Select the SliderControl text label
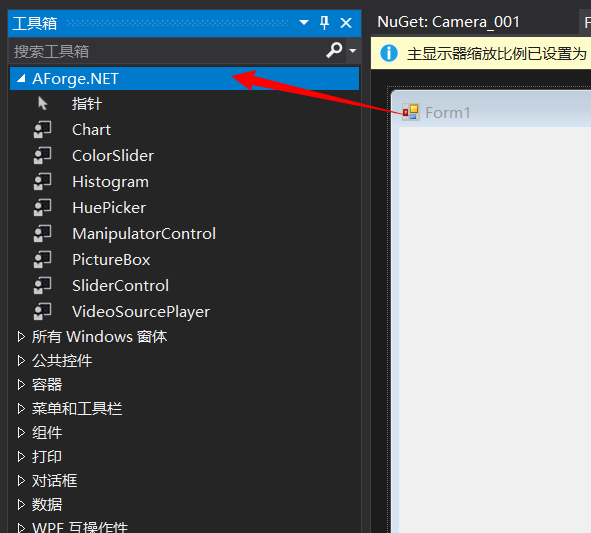591x533 pixels. point(121,286)
